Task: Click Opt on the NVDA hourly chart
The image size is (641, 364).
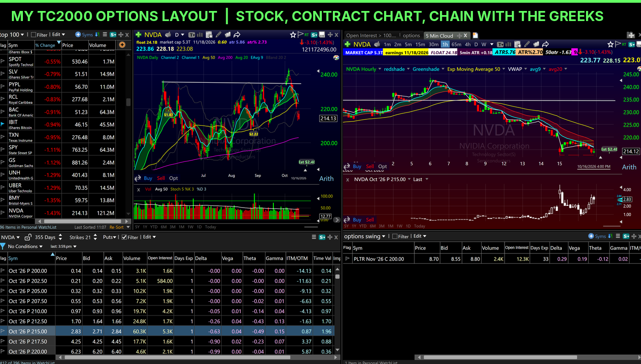Action: coord(382,166)
